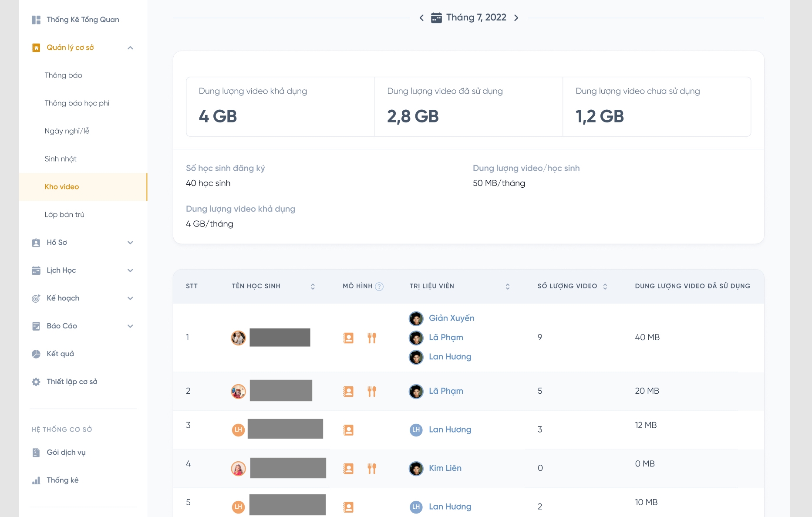This screenshot has height=517, width=812.
Task: Go to next month arrow
Action: click(516, 18)
